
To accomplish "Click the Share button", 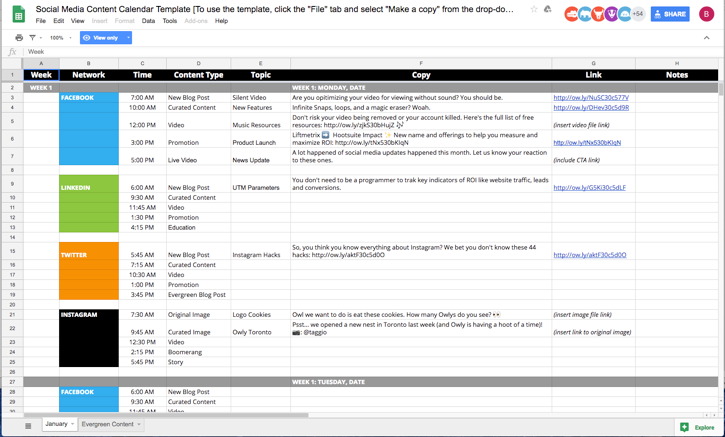I will tap(670, 14).
